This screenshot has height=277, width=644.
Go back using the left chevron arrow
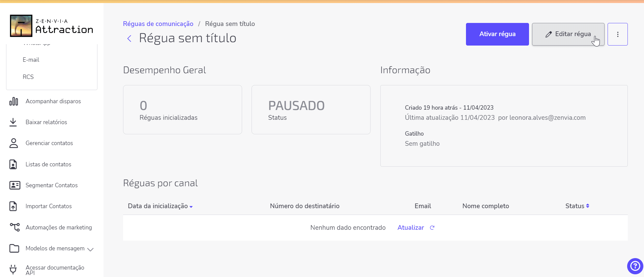(x=129, y=38)
